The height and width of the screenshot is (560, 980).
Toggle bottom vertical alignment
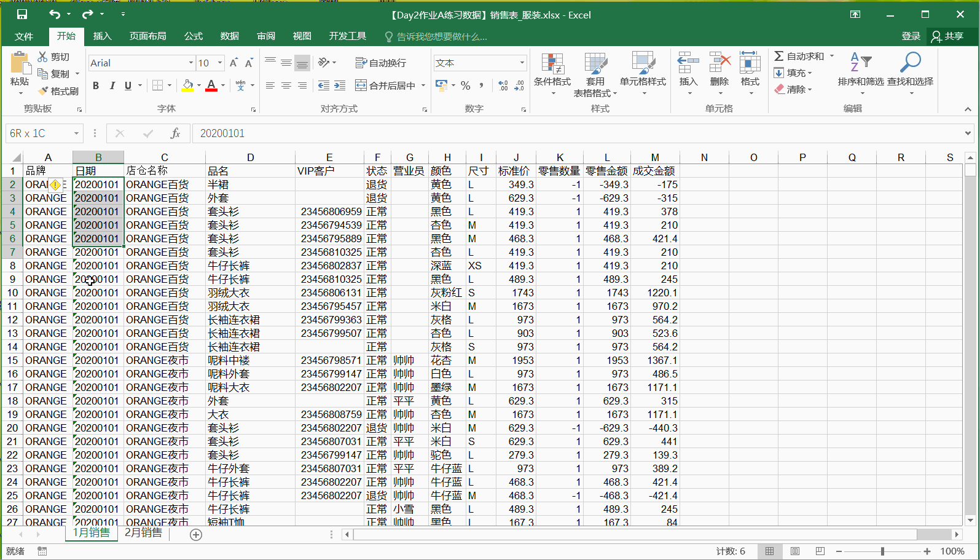click(x=302, y=63)
